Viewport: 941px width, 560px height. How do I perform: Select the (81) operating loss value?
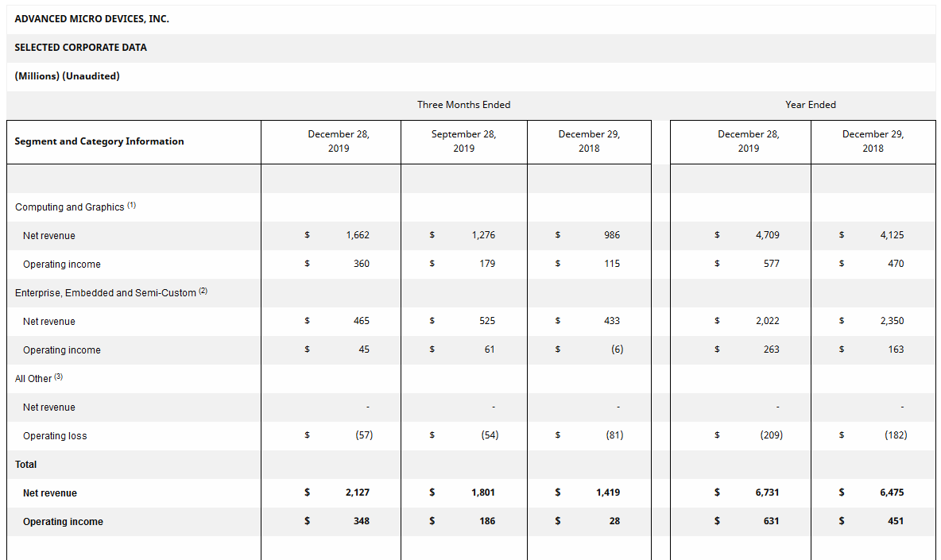614,435
